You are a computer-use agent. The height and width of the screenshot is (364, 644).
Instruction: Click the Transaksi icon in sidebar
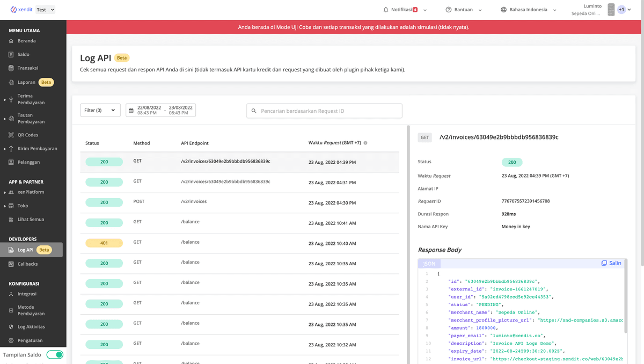pos(11,68)
